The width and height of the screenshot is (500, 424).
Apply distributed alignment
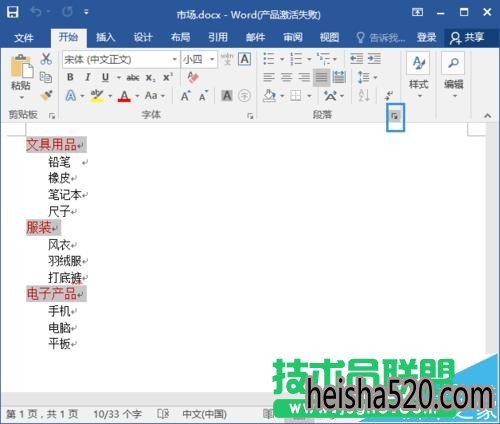tap(339, 77)
